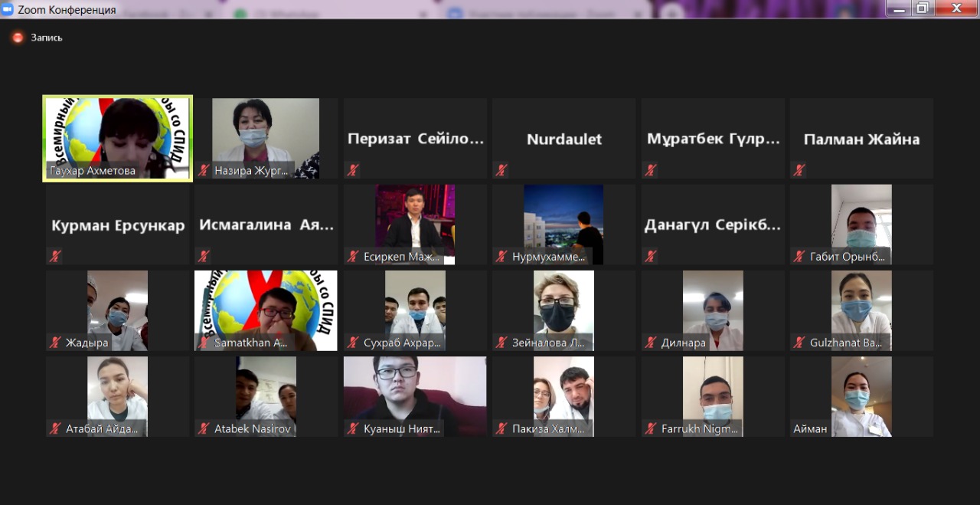Click the muted mic icon on Перизат Сейло's tile
980x505 pixels.
353,170
